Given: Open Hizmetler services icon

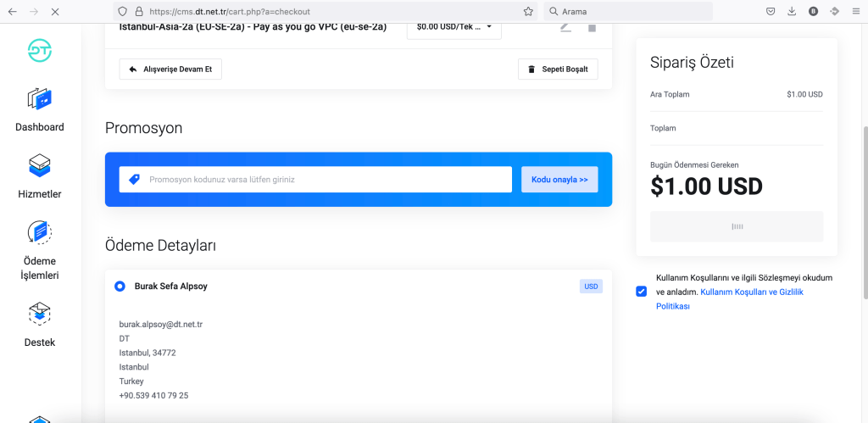Looking at the screenshot, I should (40, 164).
